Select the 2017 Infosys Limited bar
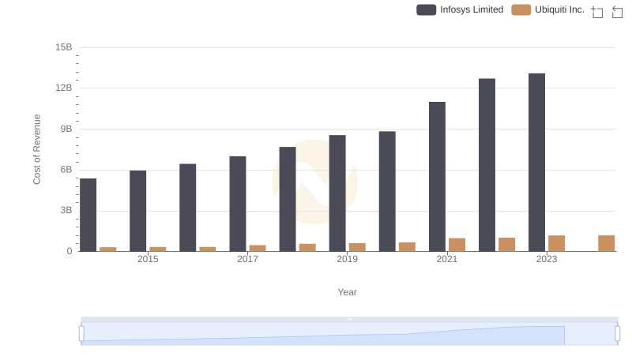Image resolution: width=632 pixels, height=364 pixels. coord(238,204)
